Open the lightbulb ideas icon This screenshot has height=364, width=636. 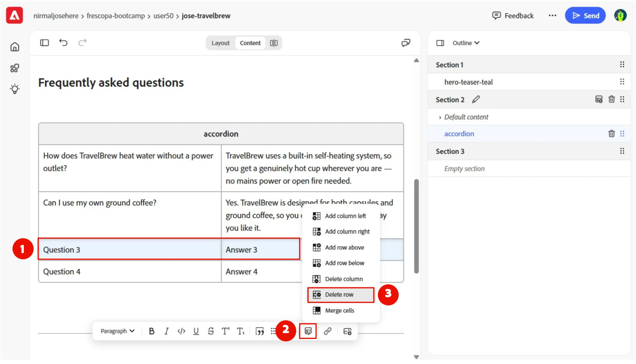[x=15, y=89]
